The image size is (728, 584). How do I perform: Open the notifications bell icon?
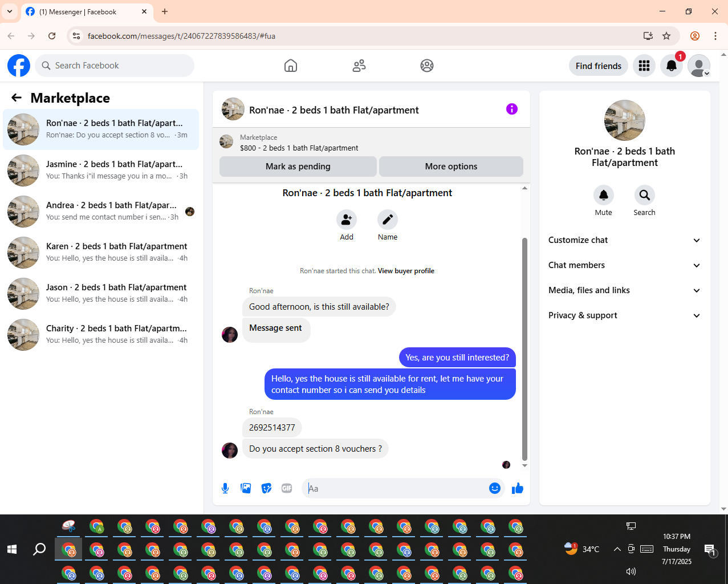pos(672,66)
